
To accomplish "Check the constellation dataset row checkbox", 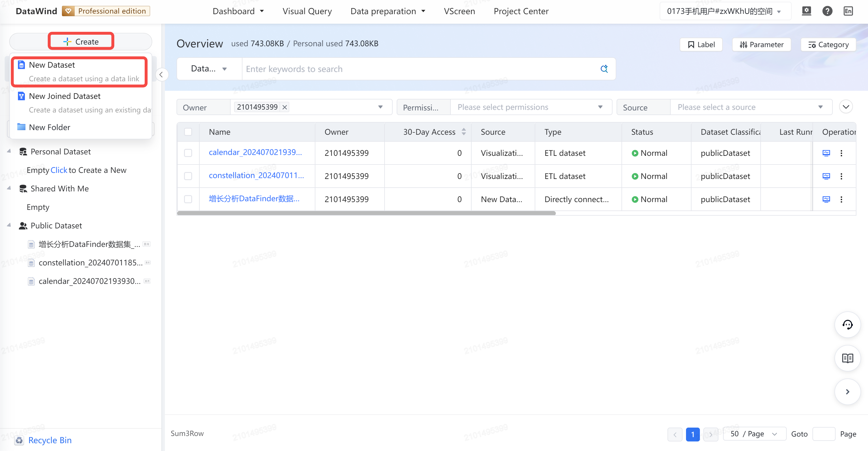I will pyautogui.click(x=188, y=176).
